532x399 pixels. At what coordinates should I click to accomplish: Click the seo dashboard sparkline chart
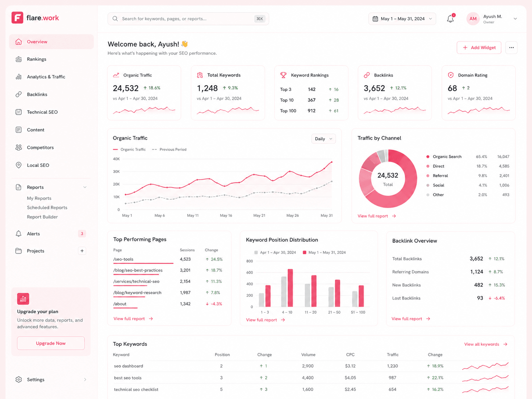485,366
